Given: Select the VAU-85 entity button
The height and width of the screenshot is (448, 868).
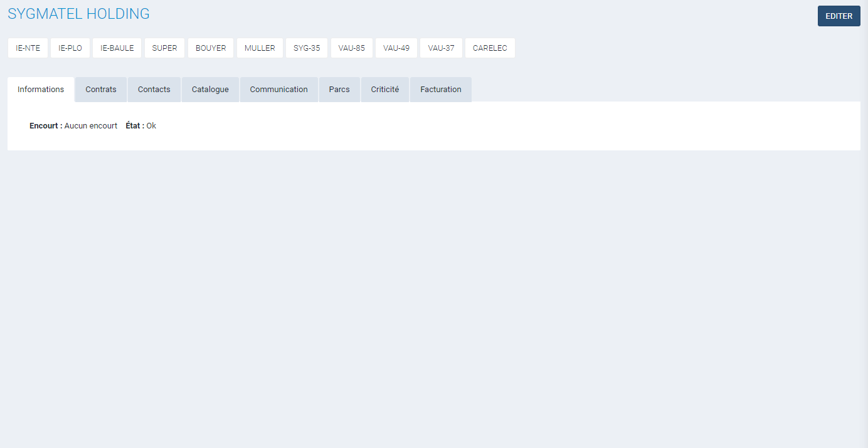Looking at the screenshot, I should (352, 48).
